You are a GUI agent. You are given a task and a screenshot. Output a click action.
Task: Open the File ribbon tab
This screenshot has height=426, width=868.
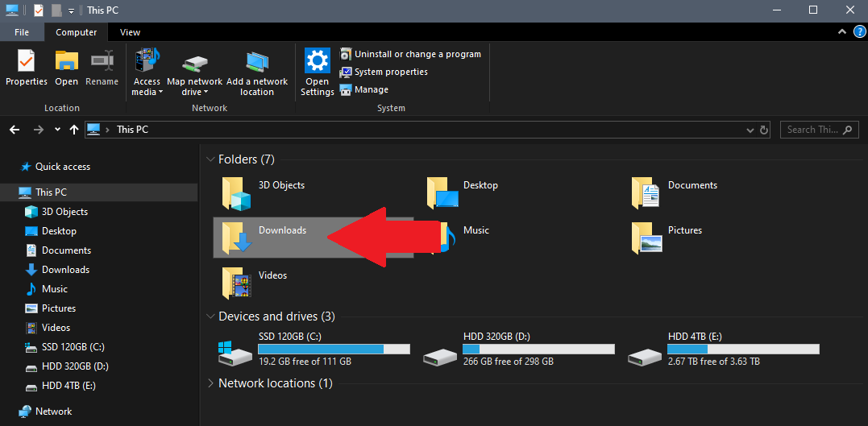(22, 32)
